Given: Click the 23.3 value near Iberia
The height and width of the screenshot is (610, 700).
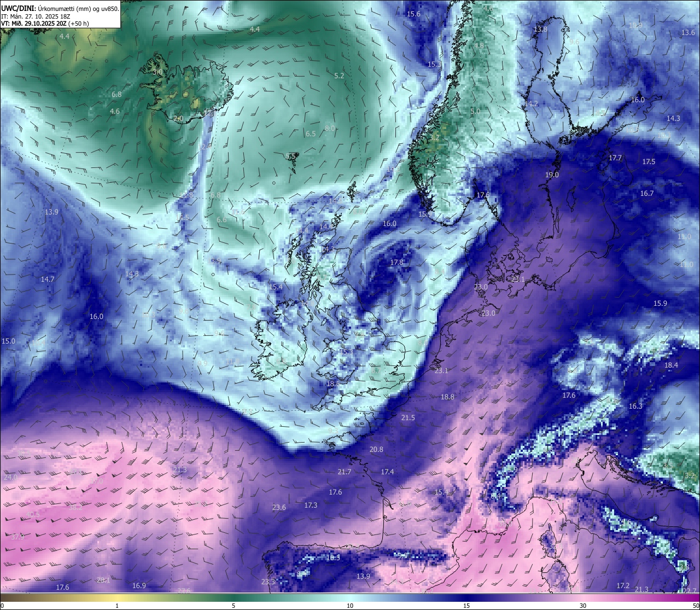Looking at the screenshot, I should (x=268, y=582).
